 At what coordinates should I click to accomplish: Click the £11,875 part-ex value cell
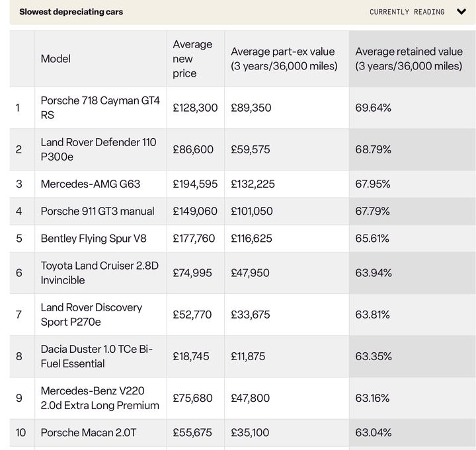[286, 356]
